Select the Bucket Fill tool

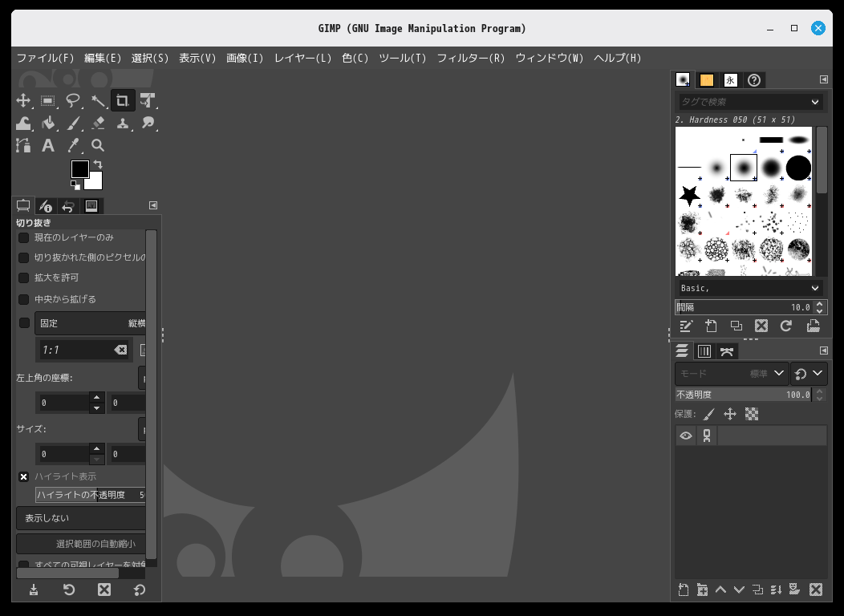pos(48,123)
